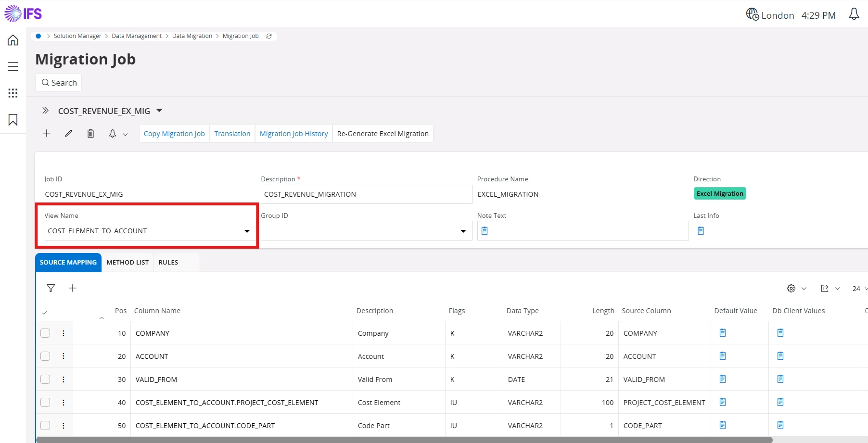Go to Data Management breadcrumb

tap(137, 36)
